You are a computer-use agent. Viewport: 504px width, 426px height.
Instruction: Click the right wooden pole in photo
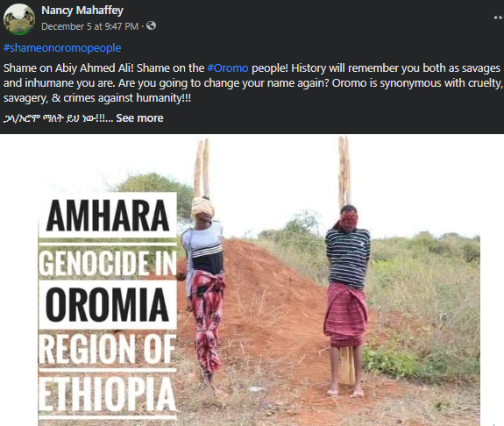[x=344, y=170]
